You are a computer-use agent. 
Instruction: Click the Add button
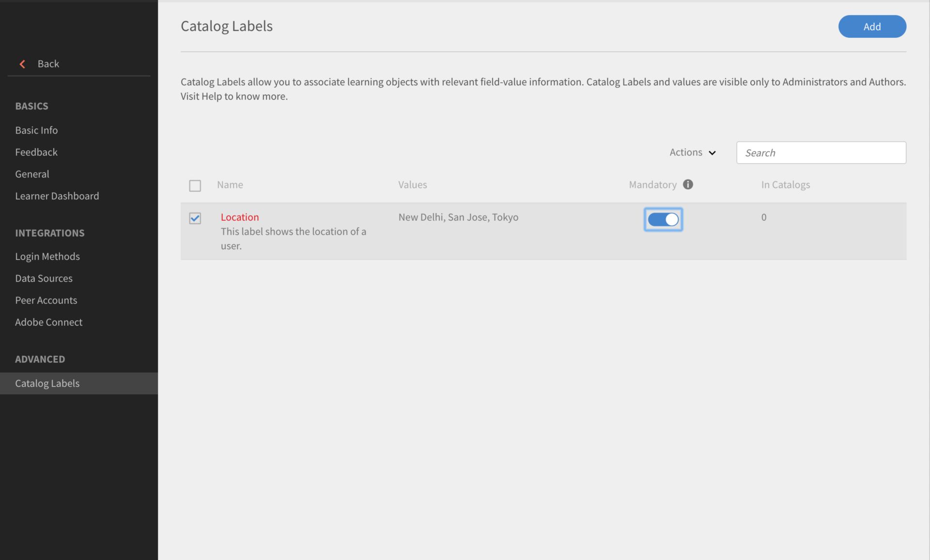tap(872, 27)
